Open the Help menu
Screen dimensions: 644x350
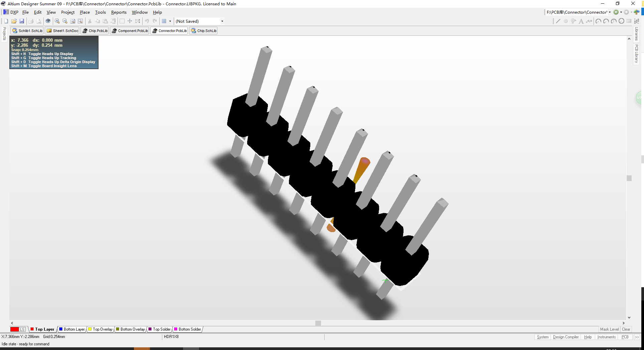(157, 12)
